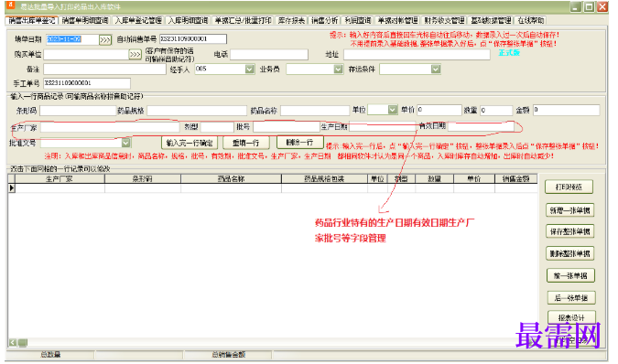This screenshot has width=618, height=364.
Task: Expand the 单位 dropdown
Action: (393, 110)
